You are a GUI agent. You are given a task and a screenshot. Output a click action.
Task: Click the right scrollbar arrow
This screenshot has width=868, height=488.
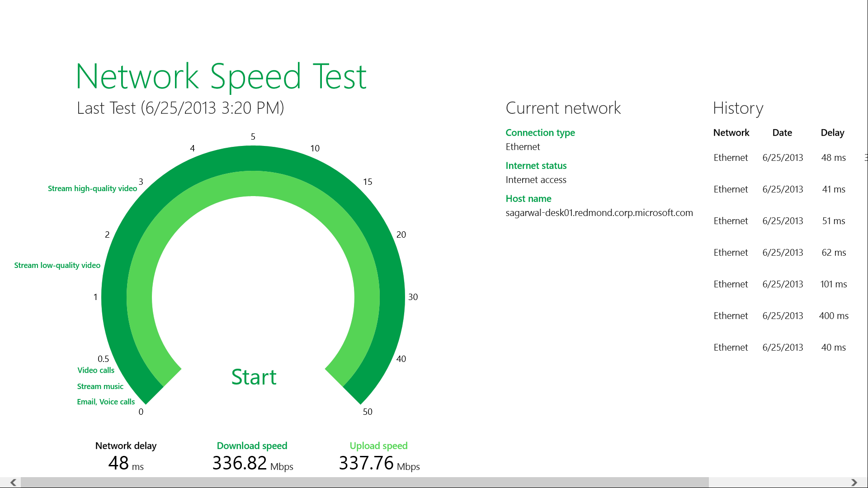[854, 483]
